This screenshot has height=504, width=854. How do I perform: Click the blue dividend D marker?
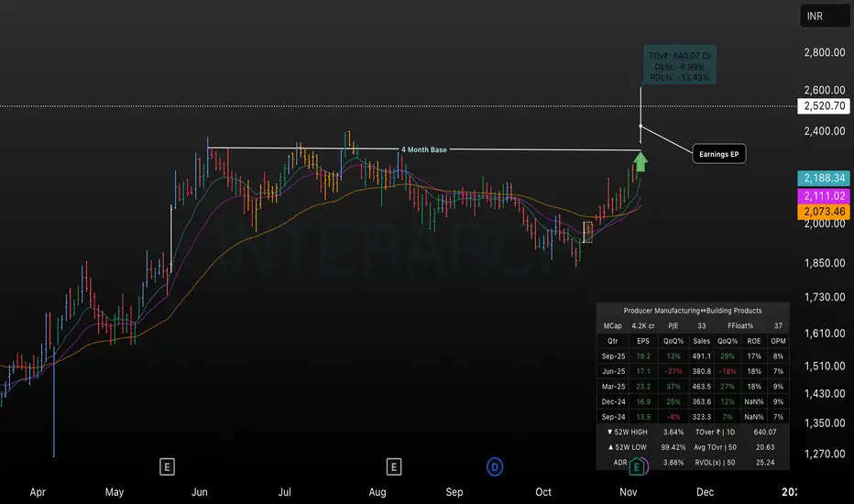pyautogui.click(x=494, y=467)
